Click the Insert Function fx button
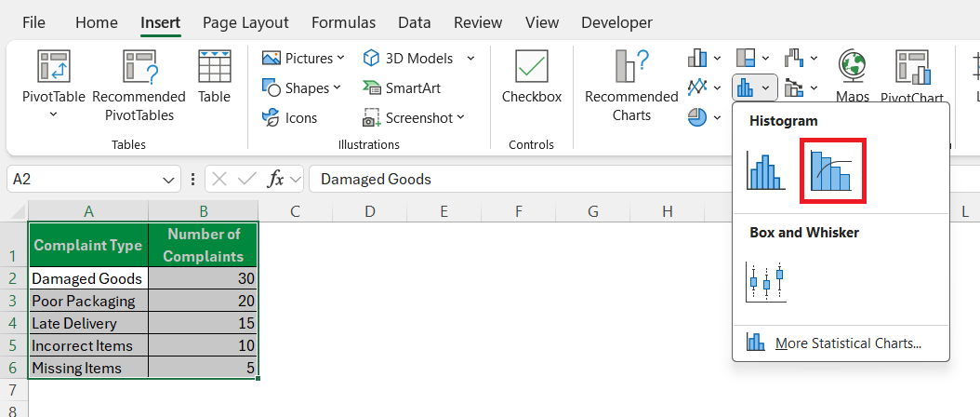This screenshot has width=980, height=417. coord(275,179)
